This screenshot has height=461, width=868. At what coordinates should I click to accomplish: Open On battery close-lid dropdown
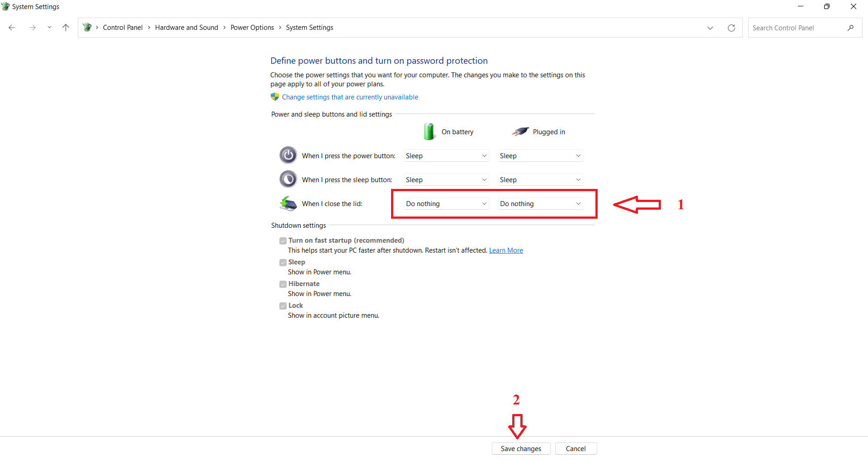pos(446,204)
